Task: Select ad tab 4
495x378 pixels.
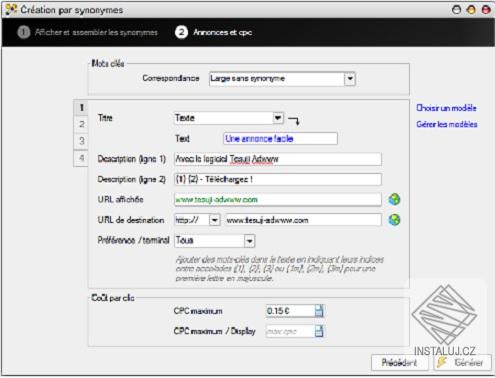Action: 81,158
